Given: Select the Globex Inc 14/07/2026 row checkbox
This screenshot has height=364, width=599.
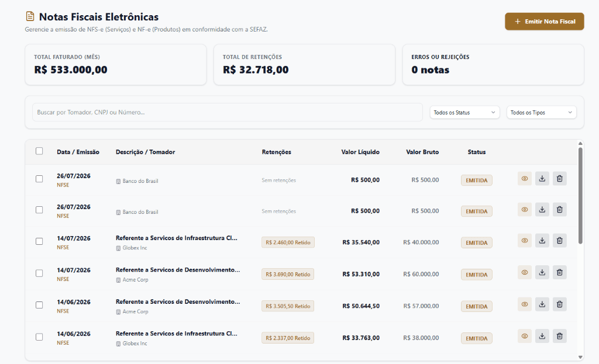Looking at the screenshot, I should click(x=39, y=241).
